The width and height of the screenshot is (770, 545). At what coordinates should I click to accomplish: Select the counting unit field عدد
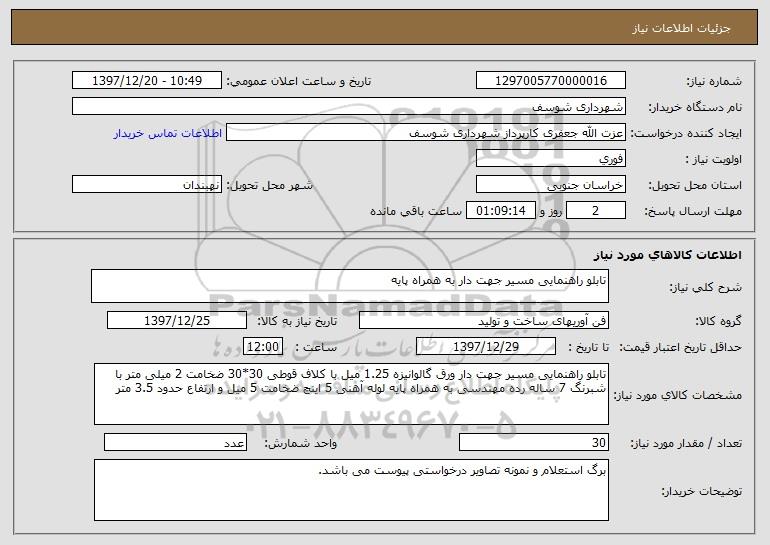[175, 443]
